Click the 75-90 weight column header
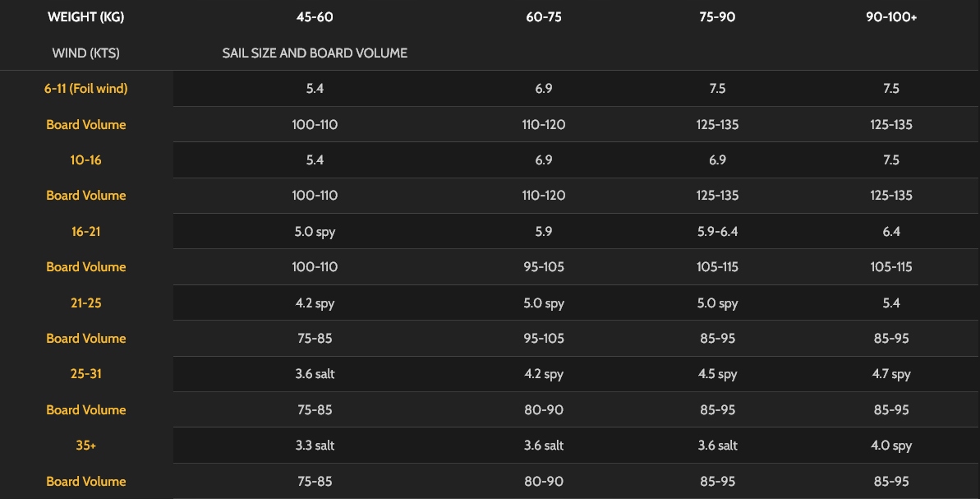The image size is (980, 499). 717,17
